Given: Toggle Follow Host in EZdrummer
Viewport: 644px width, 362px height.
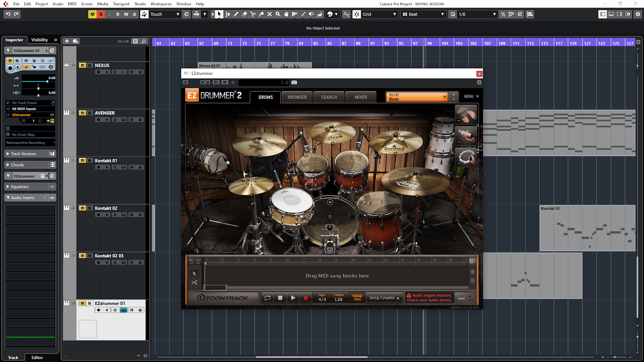Looking at the screenshot, I should pyautogui.click(x=357, y=298).
